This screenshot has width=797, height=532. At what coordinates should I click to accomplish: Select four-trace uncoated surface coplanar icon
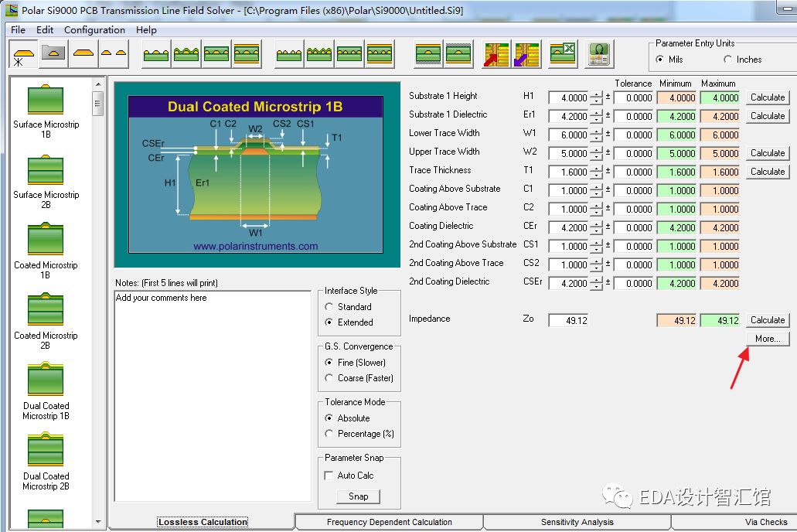289,54
